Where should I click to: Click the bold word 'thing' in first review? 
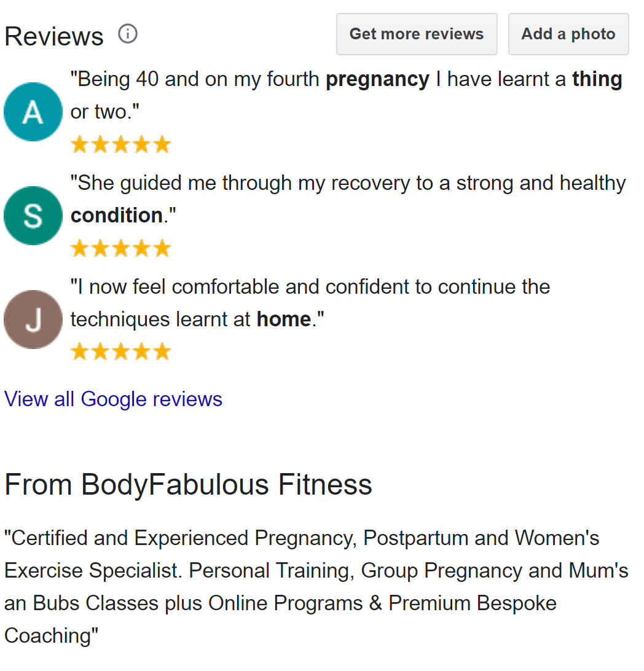pyautogui.click(x=597, y=79)
